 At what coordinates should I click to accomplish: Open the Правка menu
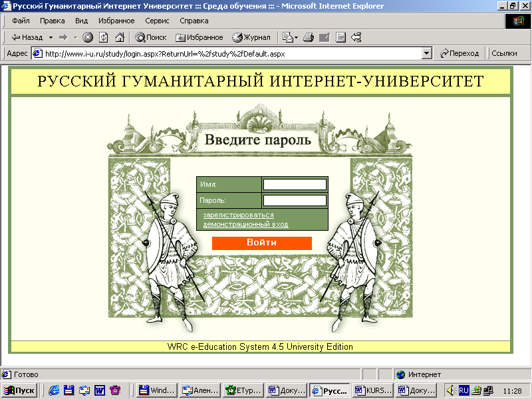[x=53, y=21]
